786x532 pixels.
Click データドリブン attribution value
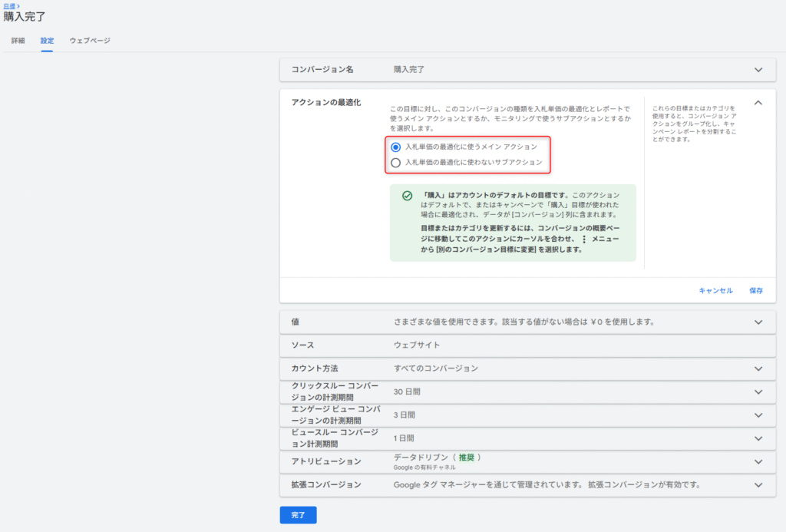pos(421,458)
